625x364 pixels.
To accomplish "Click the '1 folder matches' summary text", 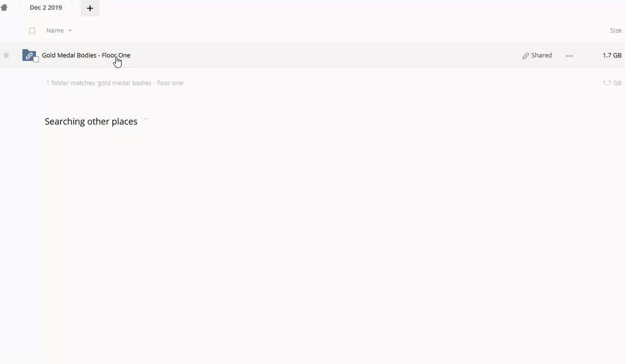I will click(x=115, y=83).
